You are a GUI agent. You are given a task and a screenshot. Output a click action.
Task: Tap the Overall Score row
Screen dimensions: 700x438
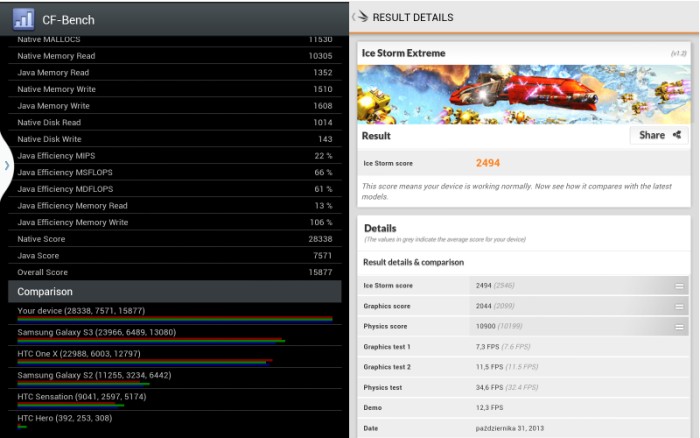[x=175, y=272]
